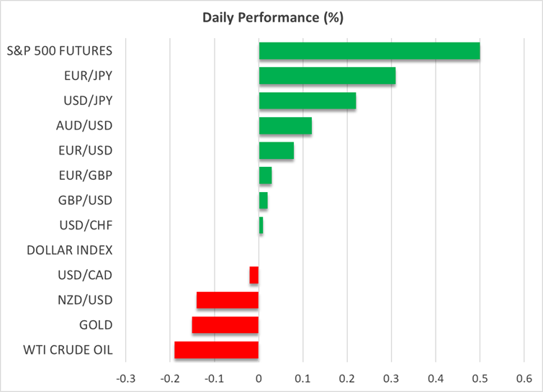Image resolution: width=543 pixels, height=392 pixels.
Task: Click the 0.6 x-axis tick label
Action: point(524,377)
